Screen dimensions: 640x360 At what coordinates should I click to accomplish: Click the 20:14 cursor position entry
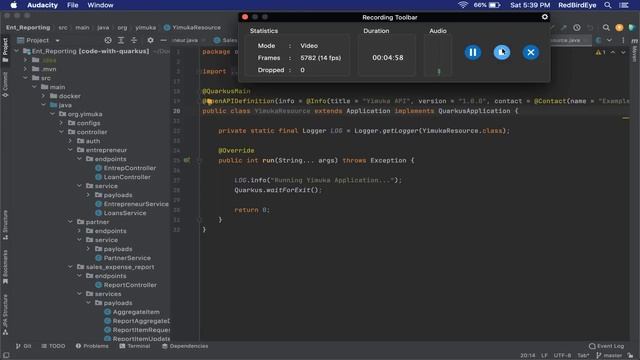(x=528, y=356)
